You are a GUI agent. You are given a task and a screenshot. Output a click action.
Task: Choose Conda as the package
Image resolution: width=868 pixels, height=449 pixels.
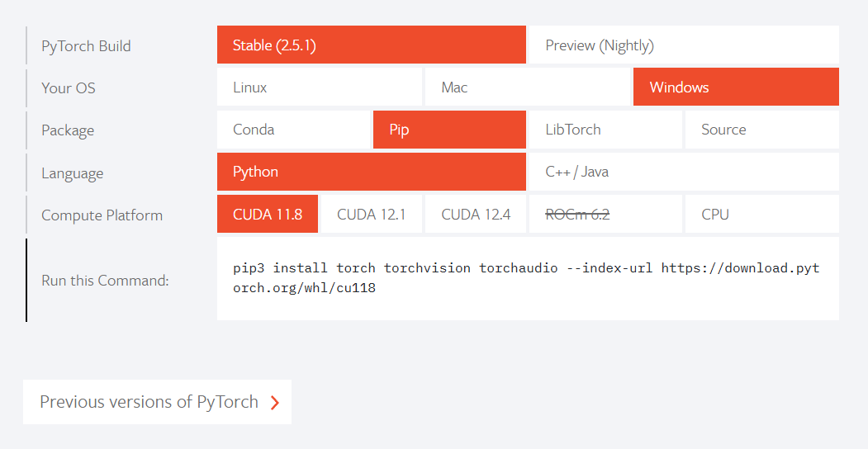[293, 130]
